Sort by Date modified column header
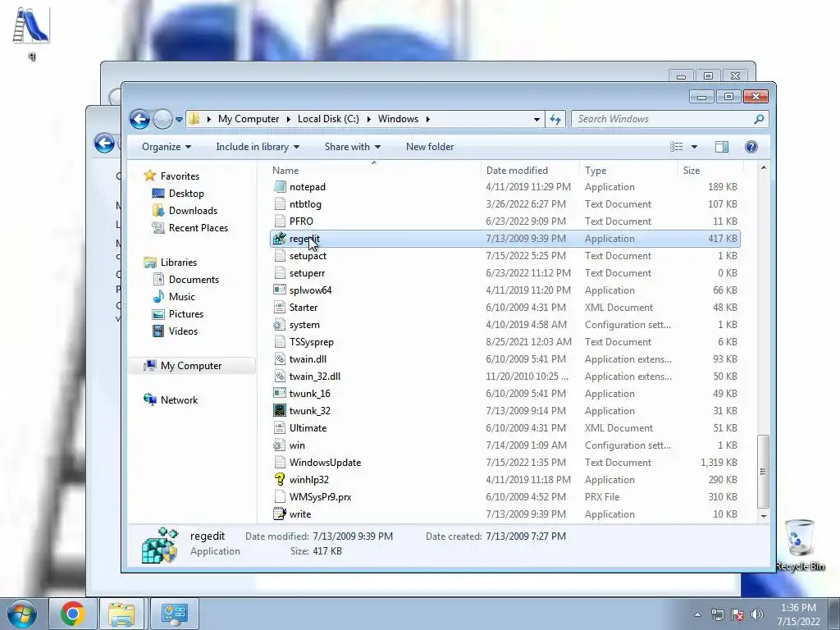Screen dimensions: 840x630 tap(517, 171)
